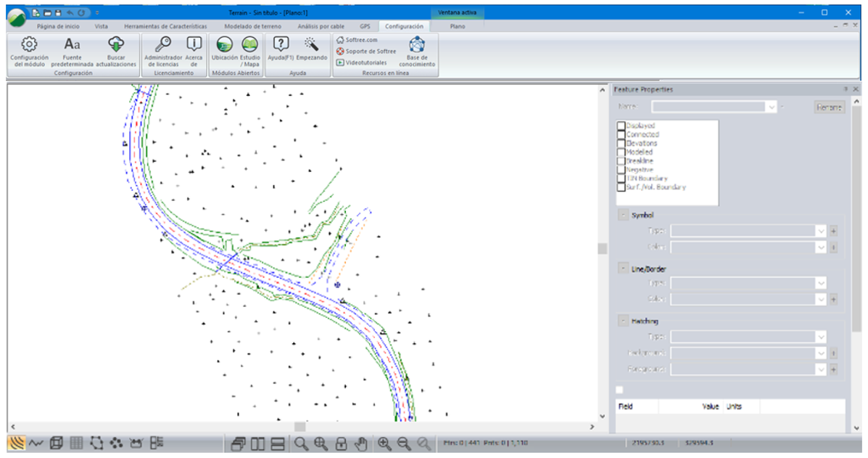Expand the Name combo box
This screenshot has height=458, width=868.
[x=772, y=107]
